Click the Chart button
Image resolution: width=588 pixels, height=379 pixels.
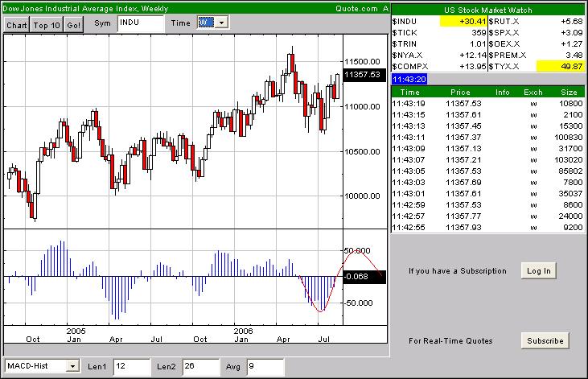tap(17, 25)
